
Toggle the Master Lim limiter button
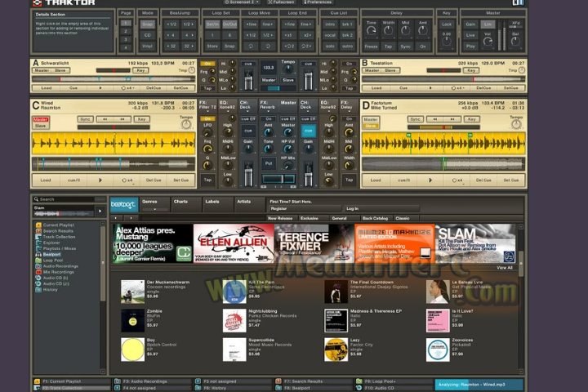(x=488, y=24)
